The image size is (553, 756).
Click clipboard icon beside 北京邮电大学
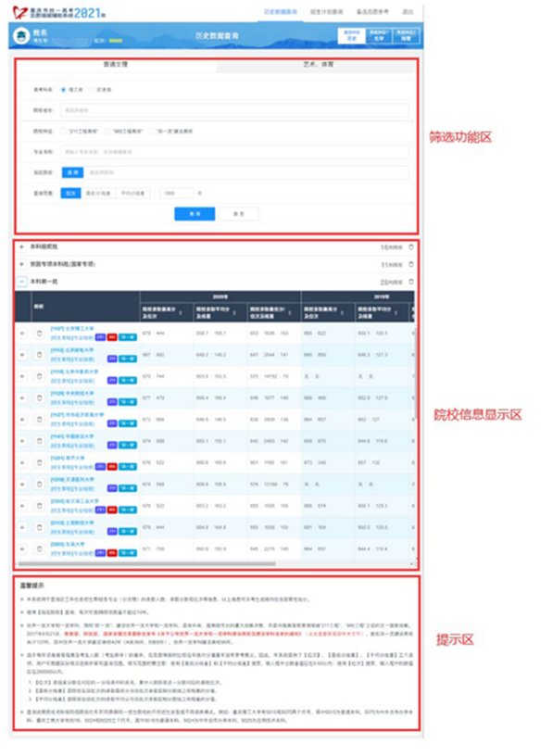40,355
